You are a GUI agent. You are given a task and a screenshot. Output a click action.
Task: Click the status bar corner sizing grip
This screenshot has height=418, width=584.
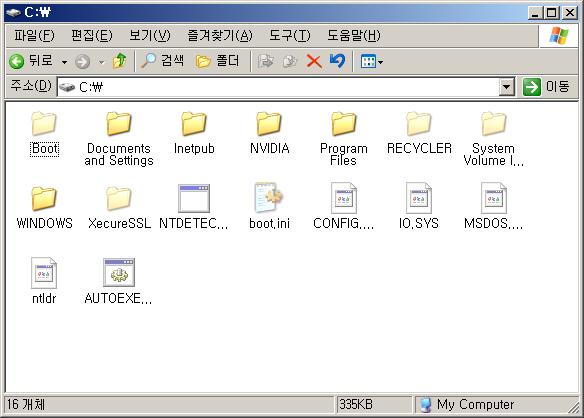574,407
